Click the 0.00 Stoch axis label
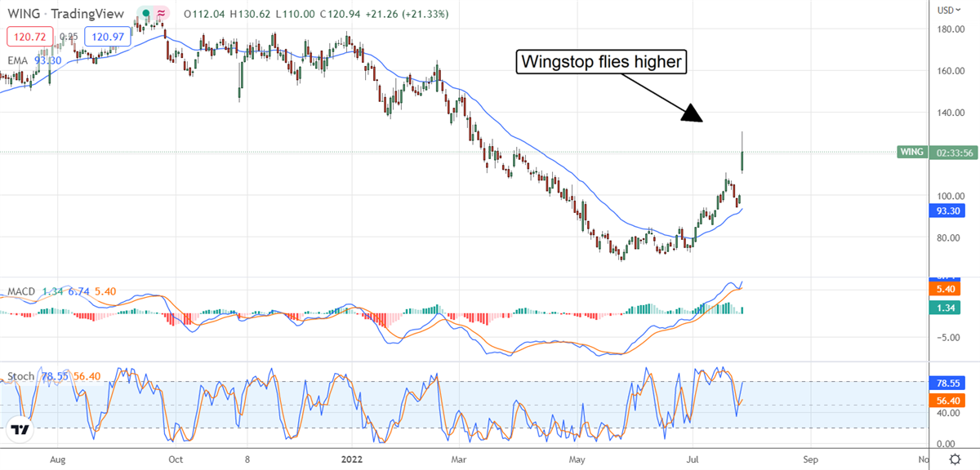This screenshot has height=470, width=980. (x=947, y=445)
